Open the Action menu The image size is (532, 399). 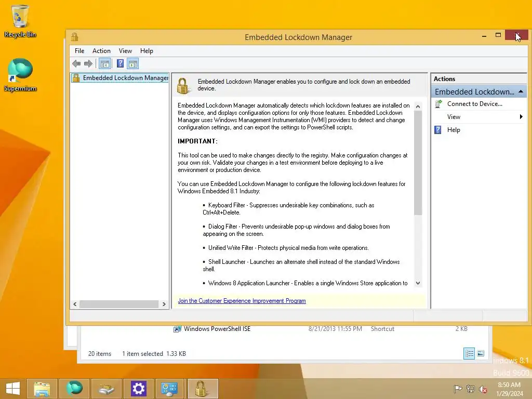[x=101, y=51]
